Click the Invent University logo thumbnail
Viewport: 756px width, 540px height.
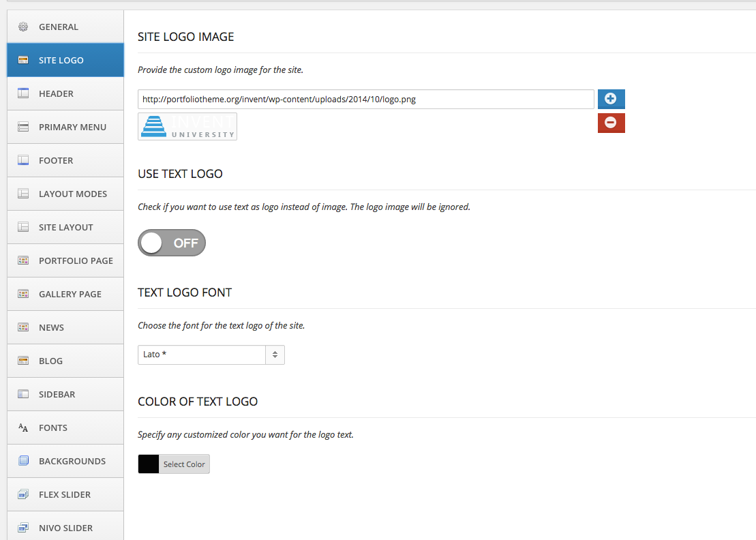click(x=187, y=126)
